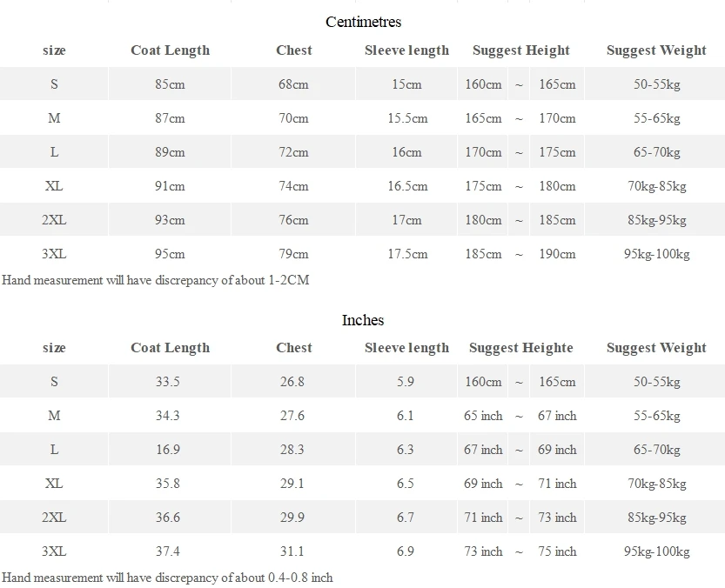
Task: Select the 33.5 coat length value
Action: (x=167, y=382)
